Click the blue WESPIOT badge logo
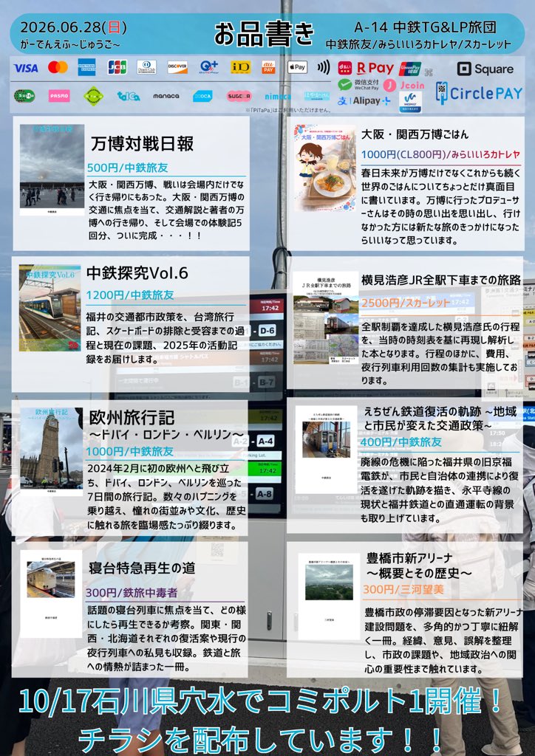The width and height of the screenshot is (535, 756). coord(411,102)
